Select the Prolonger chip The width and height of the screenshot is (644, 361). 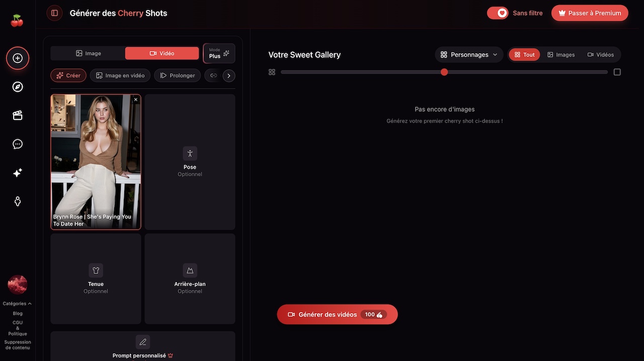[x=178, y=76]
